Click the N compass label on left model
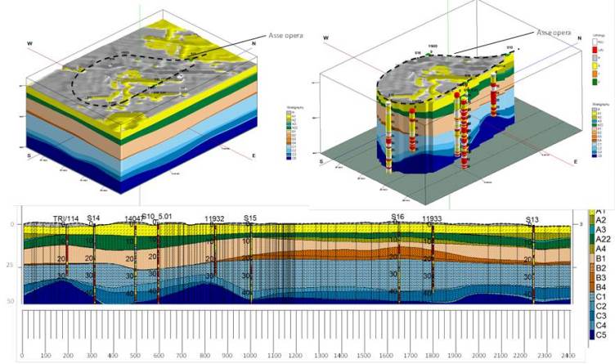Image resolution: width=615 pixels, height=364 pixels. click(x=254, y=43)
